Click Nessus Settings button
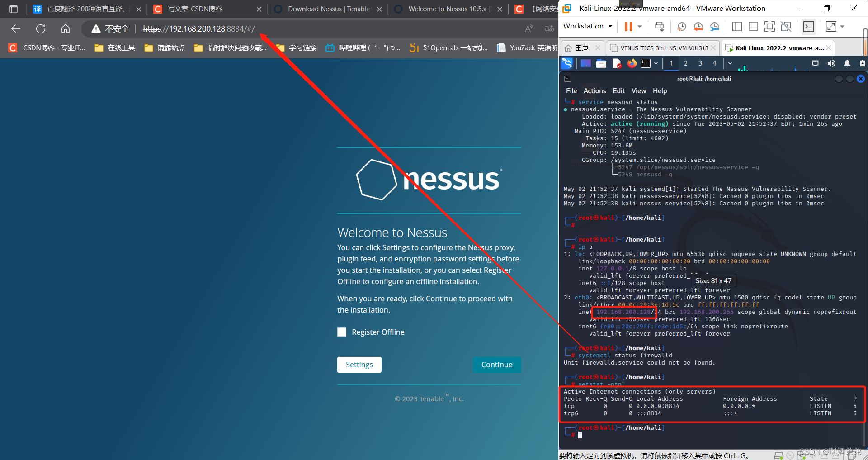 pos(359,365)
